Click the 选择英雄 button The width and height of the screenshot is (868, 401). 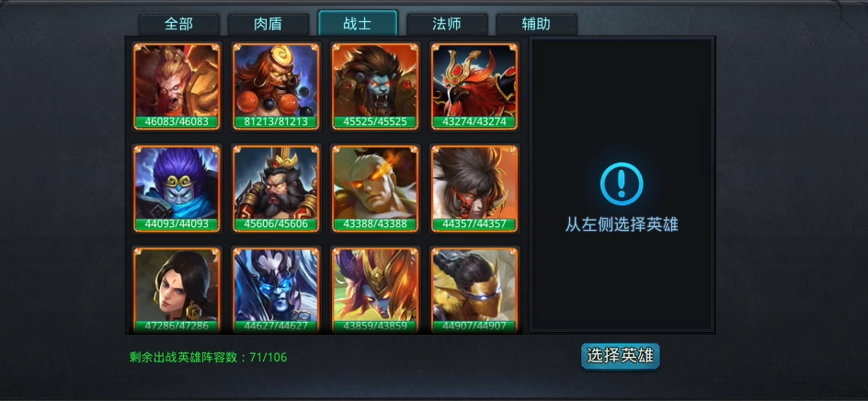click(621, 356)
